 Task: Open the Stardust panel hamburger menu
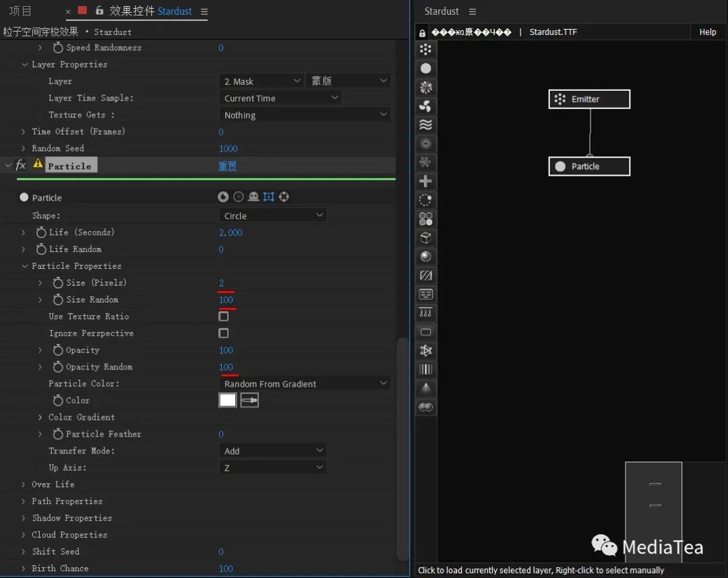point(472,11)
